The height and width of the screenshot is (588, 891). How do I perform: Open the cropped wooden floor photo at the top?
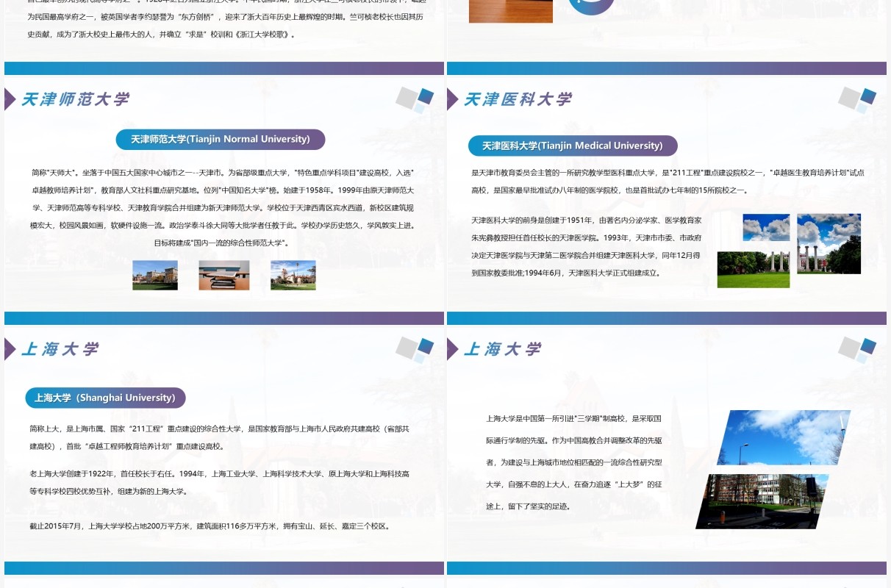(510, 11)
